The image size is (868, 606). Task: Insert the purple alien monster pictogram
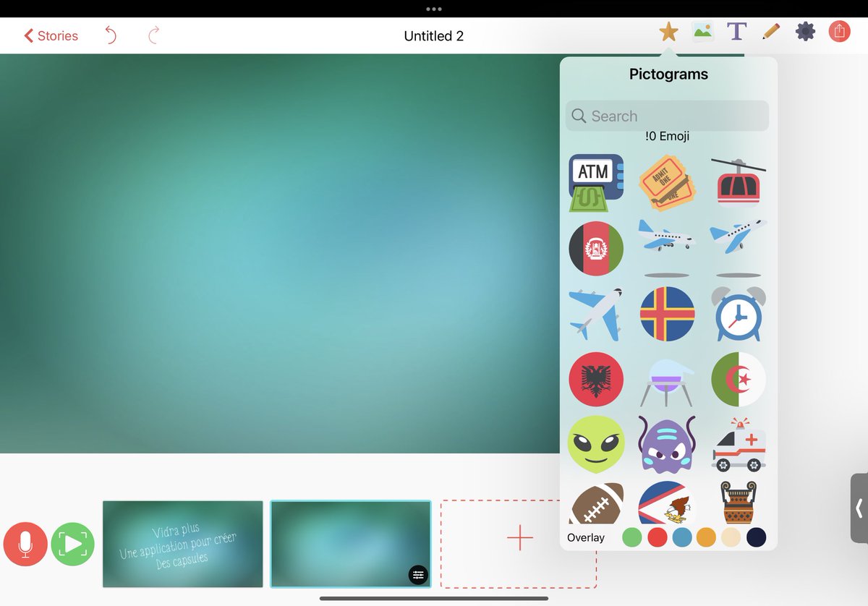coord(667,444)
